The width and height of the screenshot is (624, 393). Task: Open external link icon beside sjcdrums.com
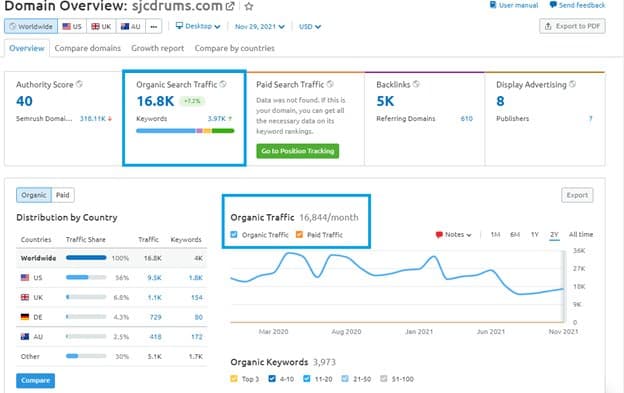coord(230,6)
